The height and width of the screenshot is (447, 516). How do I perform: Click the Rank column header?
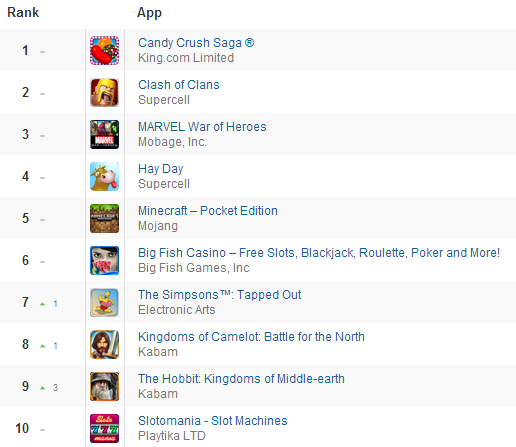23,13
